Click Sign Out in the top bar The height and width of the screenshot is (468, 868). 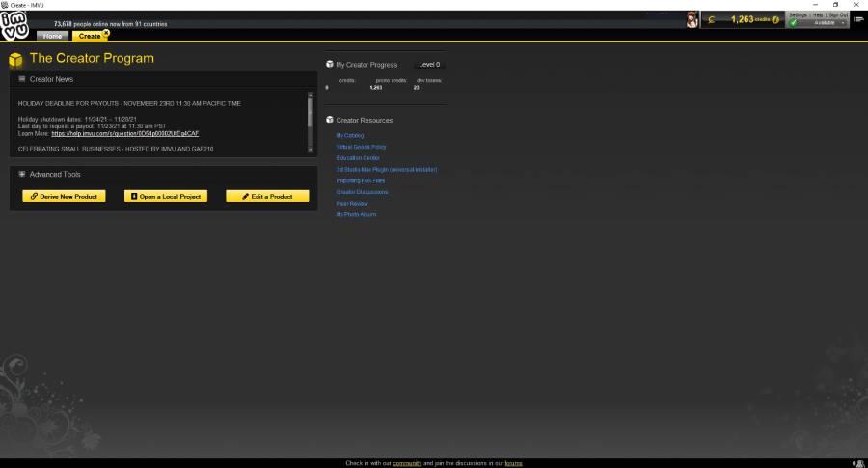pyautogui.click(x=838, y=14)
